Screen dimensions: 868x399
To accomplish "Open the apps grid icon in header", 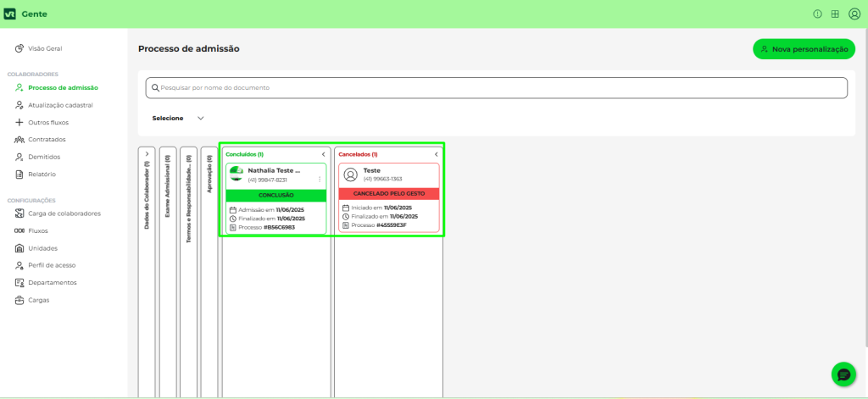I will point(835,14).
